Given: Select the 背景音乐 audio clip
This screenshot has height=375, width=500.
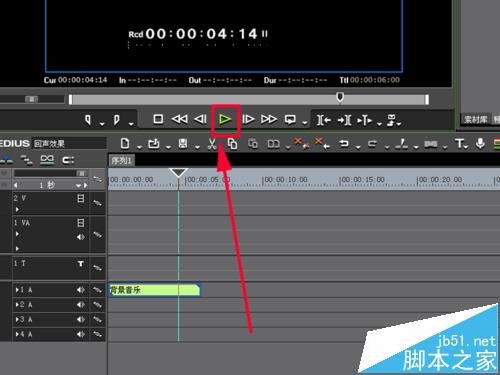Looking at the screenshot, I should coord(155,290).
